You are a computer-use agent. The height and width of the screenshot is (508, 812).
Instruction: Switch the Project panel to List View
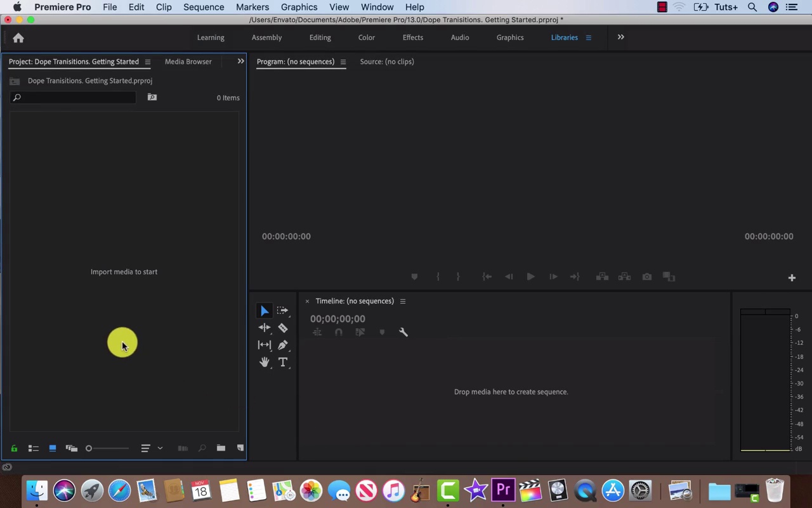click(34, 448)
